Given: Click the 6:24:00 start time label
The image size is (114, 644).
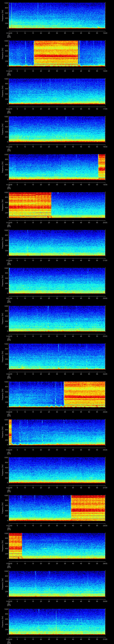Looking at the screenshot, I should 9,412.
